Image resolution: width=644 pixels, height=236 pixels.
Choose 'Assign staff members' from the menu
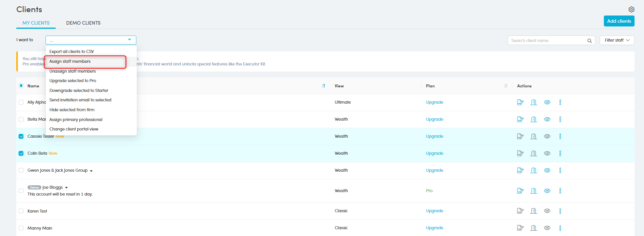70,62
